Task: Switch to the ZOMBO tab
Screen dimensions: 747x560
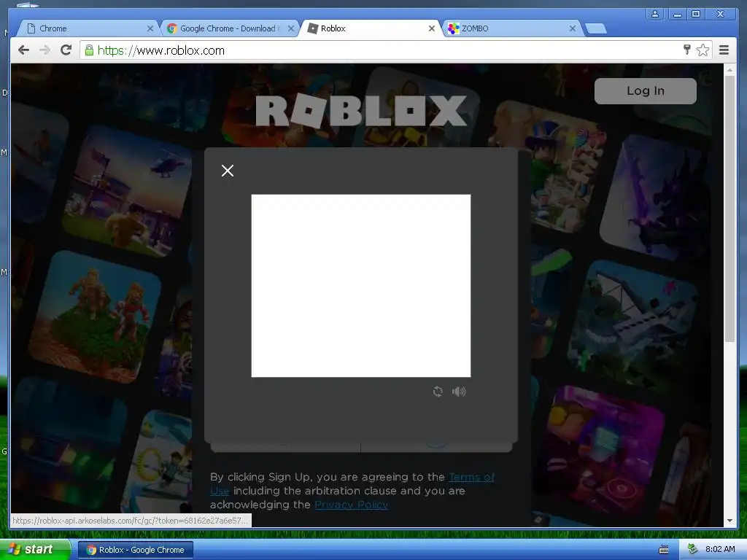Action: 512,28
